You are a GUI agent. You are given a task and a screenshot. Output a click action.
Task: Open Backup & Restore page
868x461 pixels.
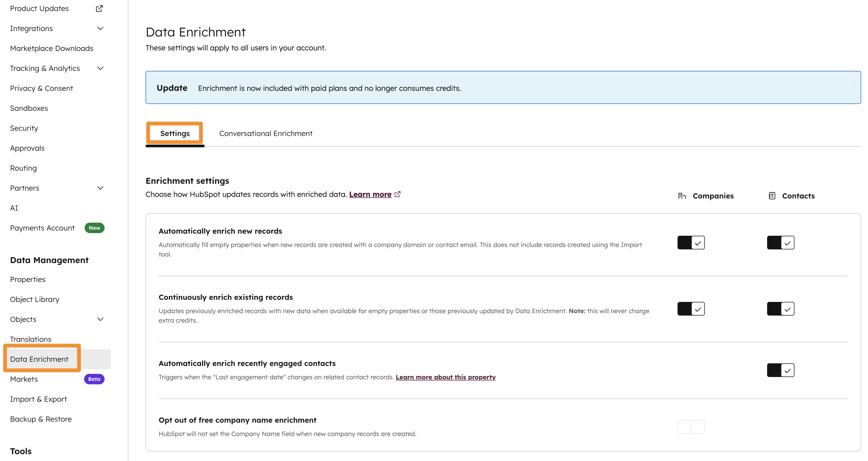point(41,419)
